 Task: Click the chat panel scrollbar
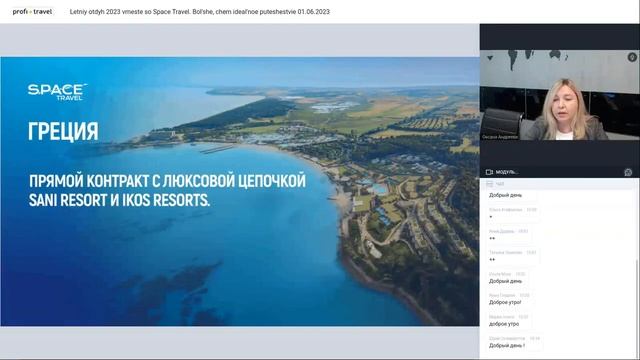pyautogui.click(x=637, y=308)
